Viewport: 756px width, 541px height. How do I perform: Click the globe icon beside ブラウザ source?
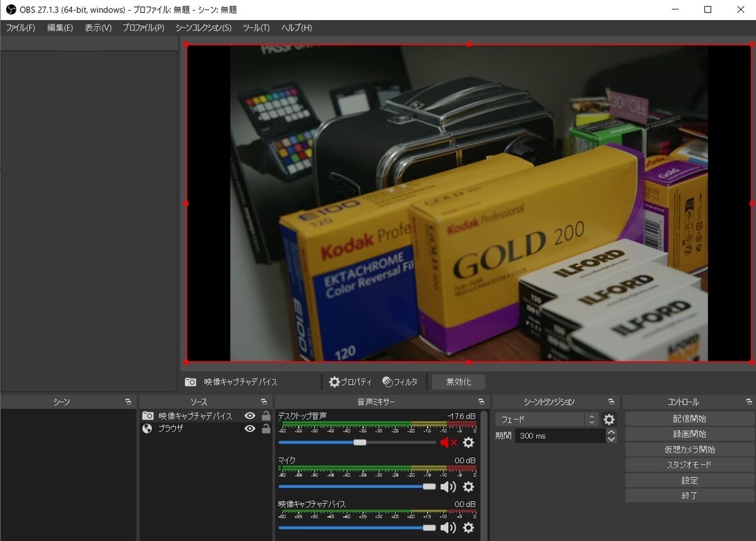click(147, 429)
